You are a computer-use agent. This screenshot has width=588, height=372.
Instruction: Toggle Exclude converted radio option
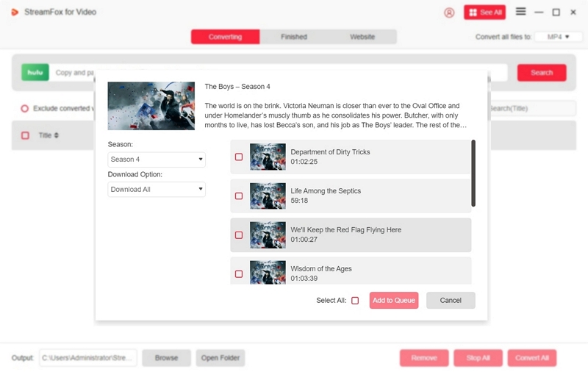(x=25, y=108)
